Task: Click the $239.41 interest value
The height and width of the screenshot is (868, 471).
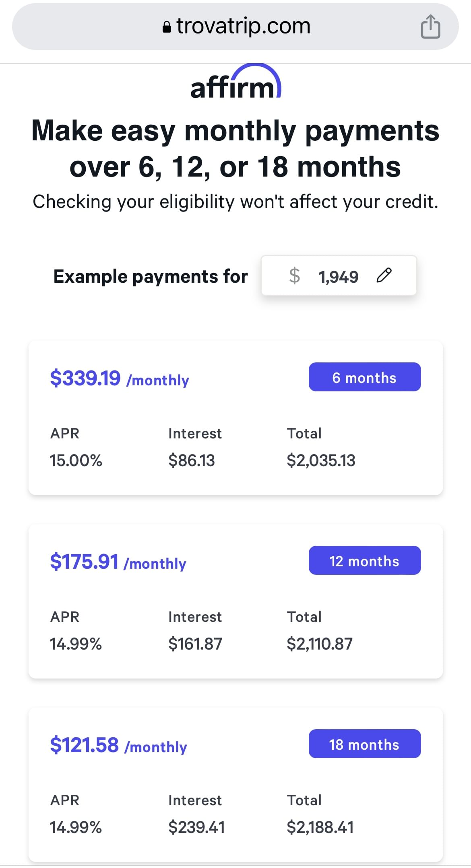Action: [x=196, y=827]
